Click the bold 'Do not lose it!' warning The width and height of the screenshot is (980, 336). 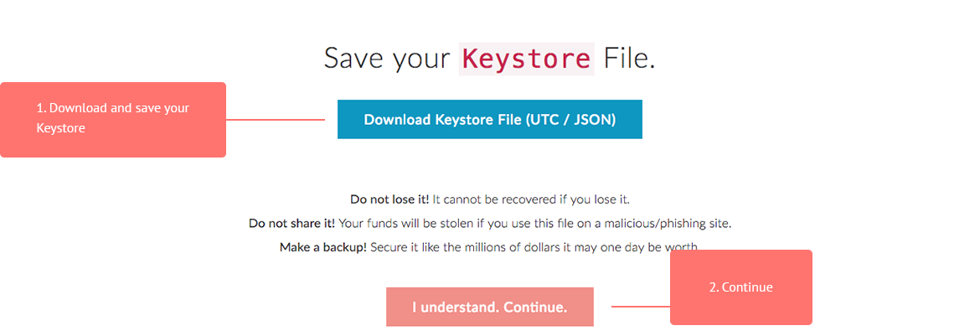point(389,199)
